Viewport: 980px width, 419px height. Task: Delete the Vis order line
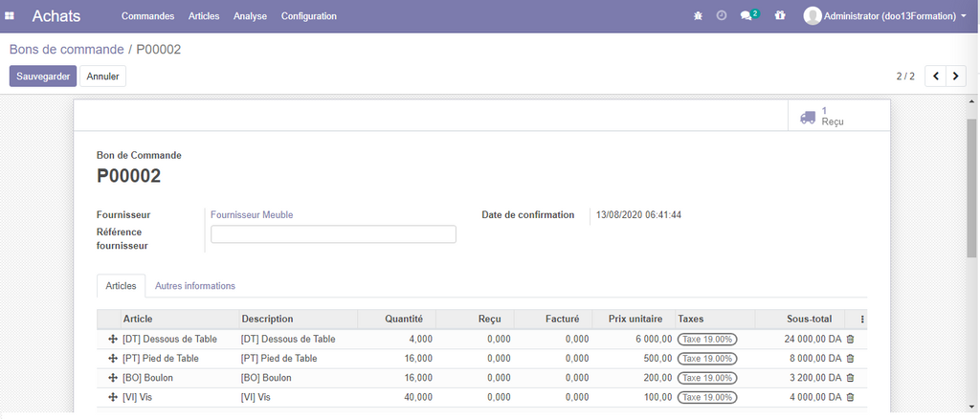(850, 397)
